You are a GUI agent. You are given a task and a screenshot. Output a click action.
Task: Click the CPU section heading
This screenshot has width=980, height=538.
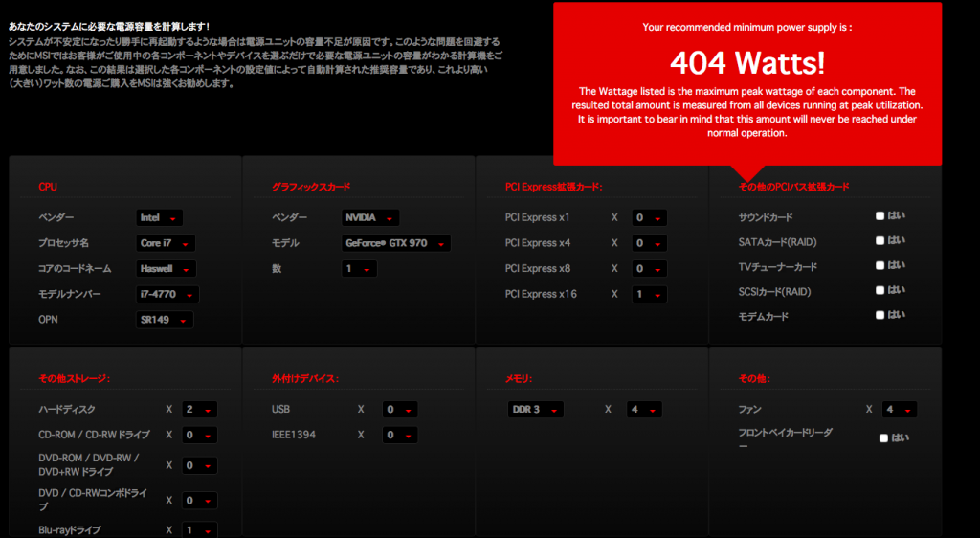(x=48, y=187)
